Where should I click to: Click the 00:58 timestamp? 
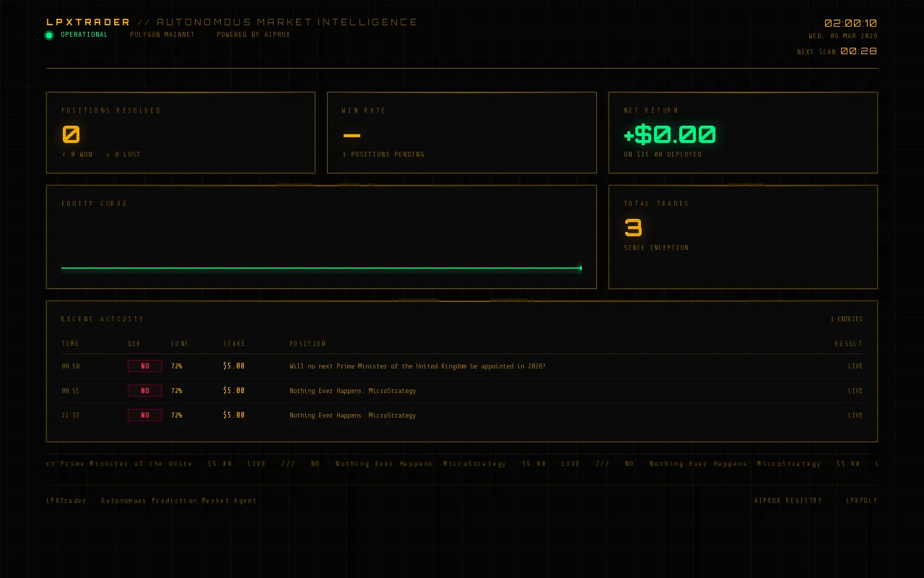pyautogui.click(x=71, y=366)
